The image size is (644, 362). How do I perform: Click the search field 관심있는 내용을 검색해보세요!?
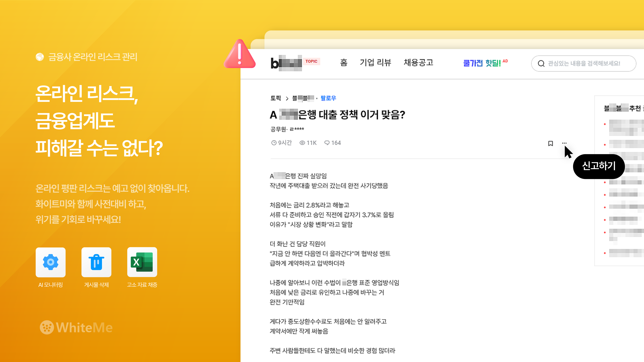(584, 63)
